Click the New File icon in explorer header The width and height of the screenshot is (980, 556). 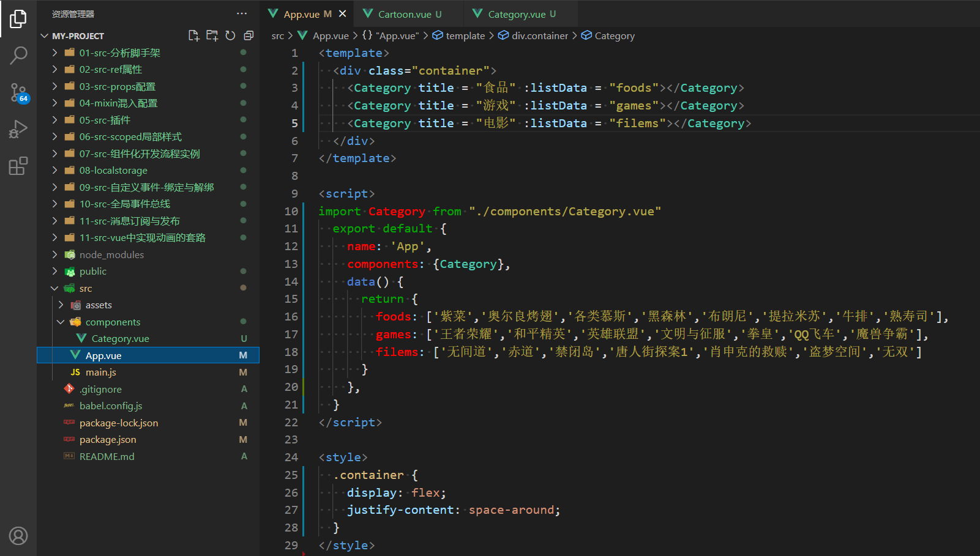194,35
